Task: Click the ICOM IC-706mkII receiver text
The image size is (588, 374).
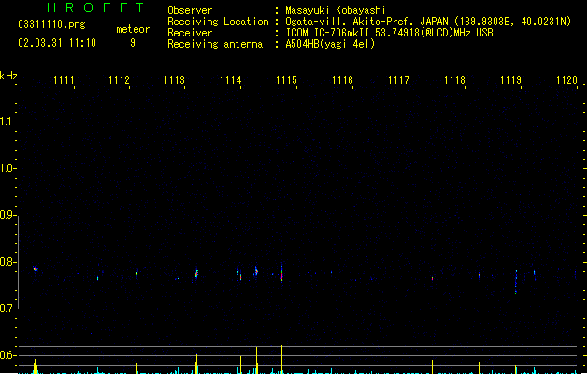Action: pyautogui.click(x=389, y=33)
